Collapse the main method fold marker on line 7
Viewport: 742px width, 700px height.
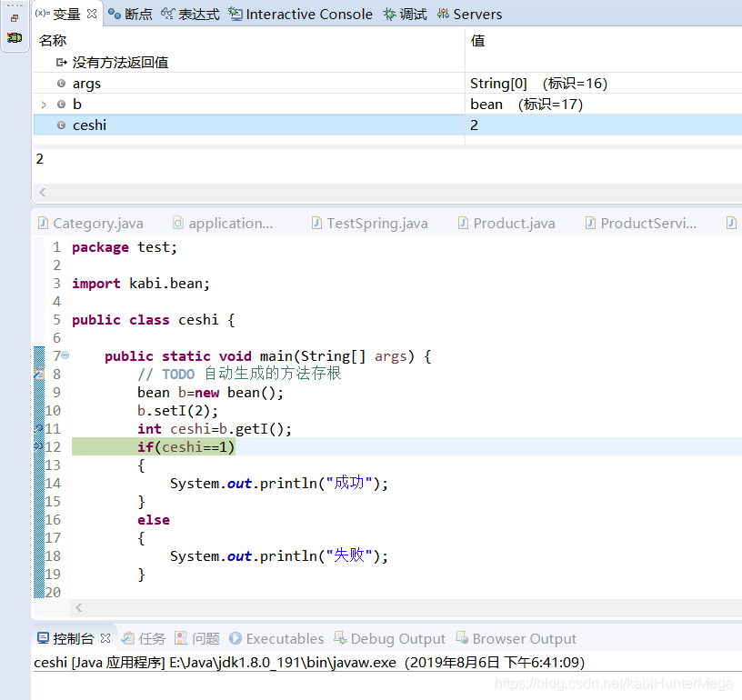tap(65, 355)
